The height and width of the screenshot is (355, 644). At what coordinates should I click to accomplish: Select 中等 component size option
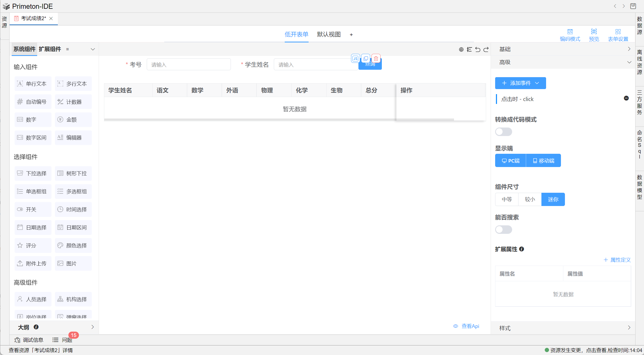point(507,199)
